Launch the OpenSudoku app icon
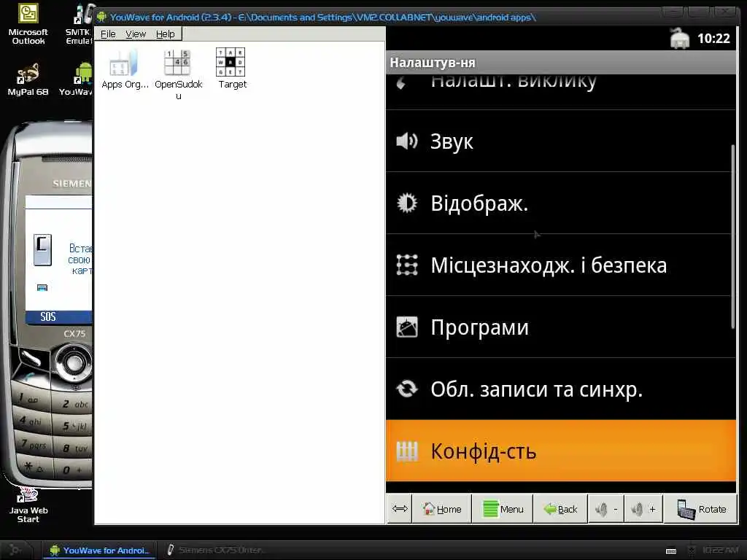Viewport: 747px width, 560px height. tap(178, 74)
